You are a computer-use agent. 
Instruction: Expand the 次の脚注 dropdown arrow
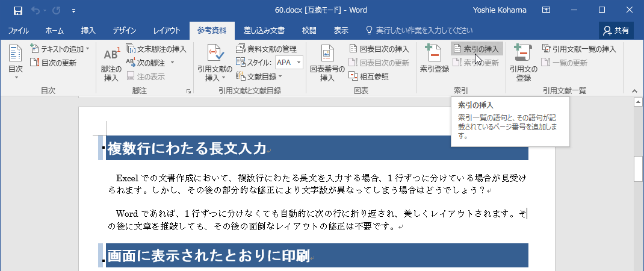173,63
